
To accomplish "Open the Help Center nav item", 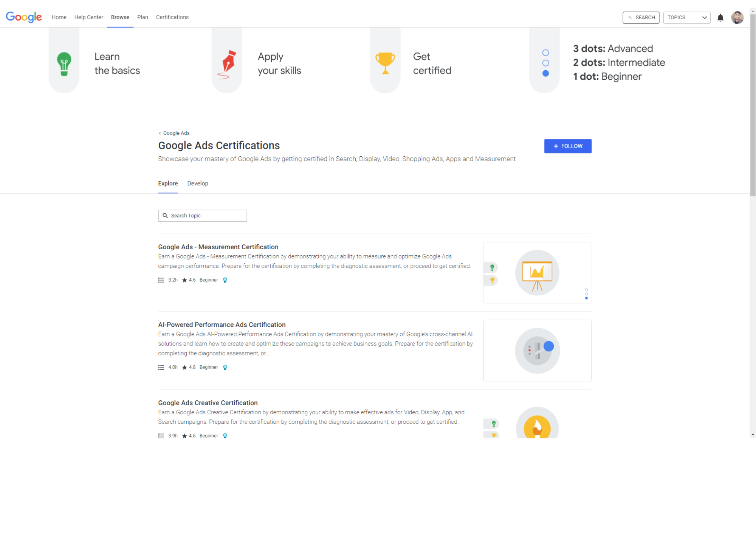I will [x=88, y=17].
